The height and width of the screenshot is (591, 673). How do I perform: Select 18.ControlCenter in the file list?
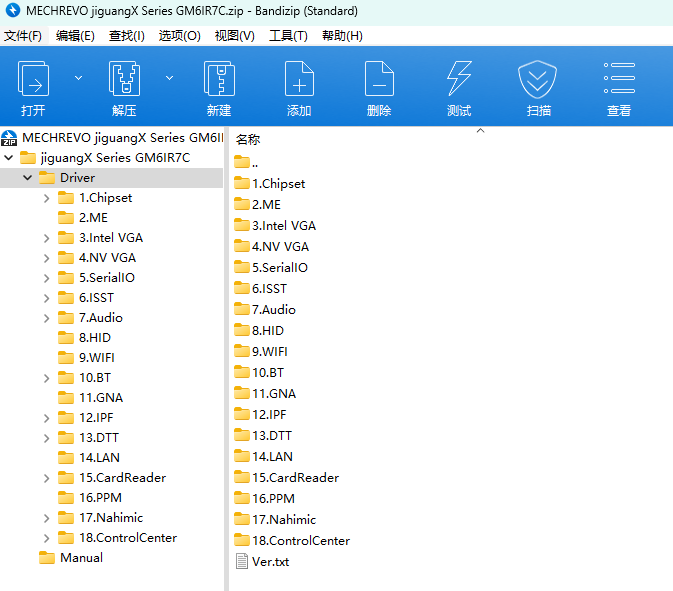(292, 541)
